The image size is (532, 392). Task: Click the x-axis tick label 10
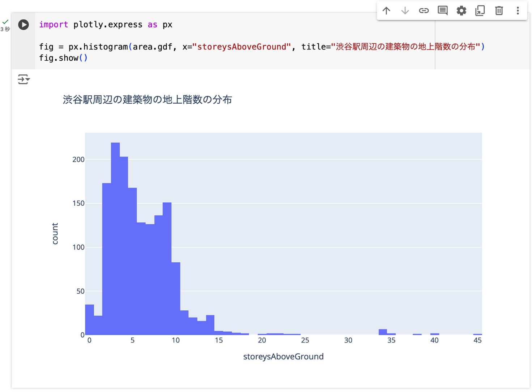pos(176,340)
